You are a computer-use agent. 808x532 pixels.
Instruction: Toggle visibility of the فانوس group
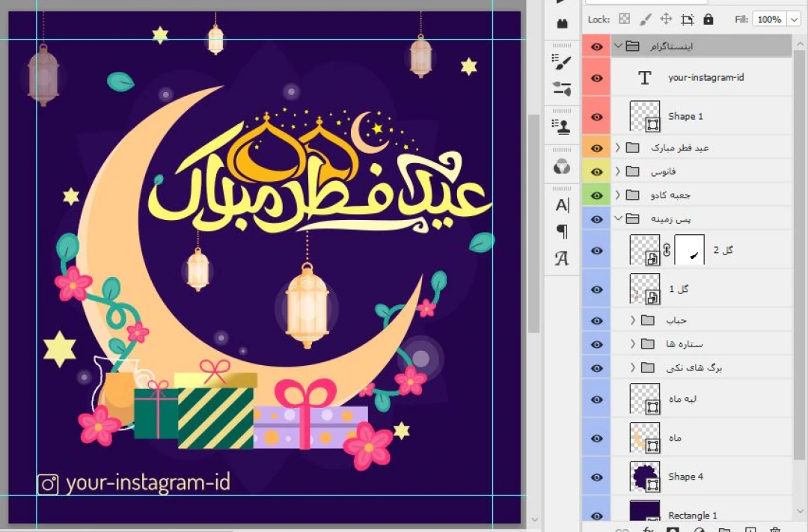click(x=596, y=171)
